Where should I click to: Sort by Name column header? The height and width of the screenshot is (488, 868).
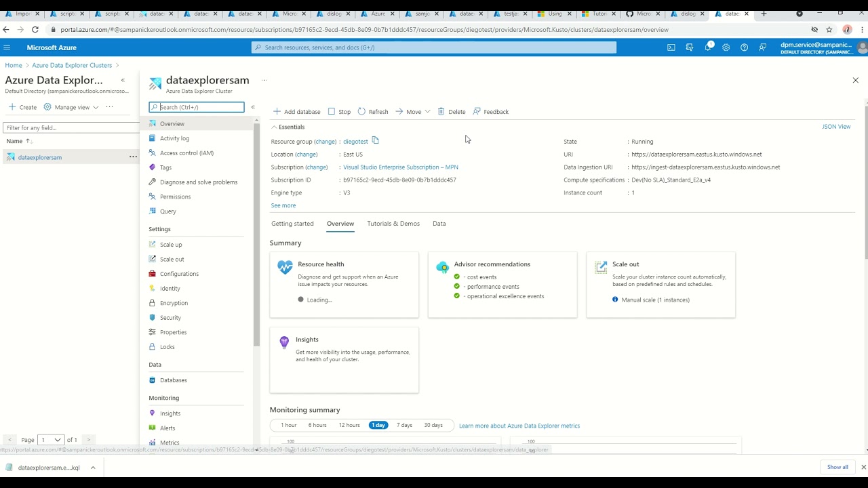click(x=19, y=141)
